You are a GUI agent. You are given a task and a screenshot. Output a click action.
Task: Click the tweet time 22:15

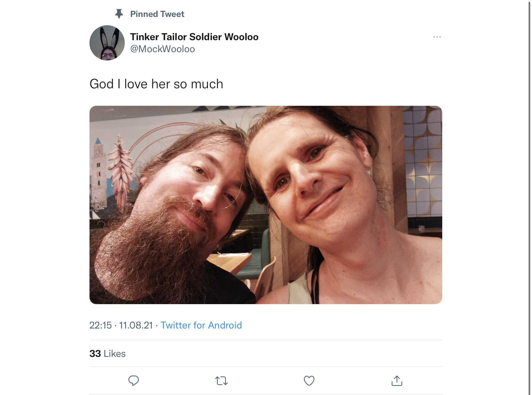(x=100, y=325)
